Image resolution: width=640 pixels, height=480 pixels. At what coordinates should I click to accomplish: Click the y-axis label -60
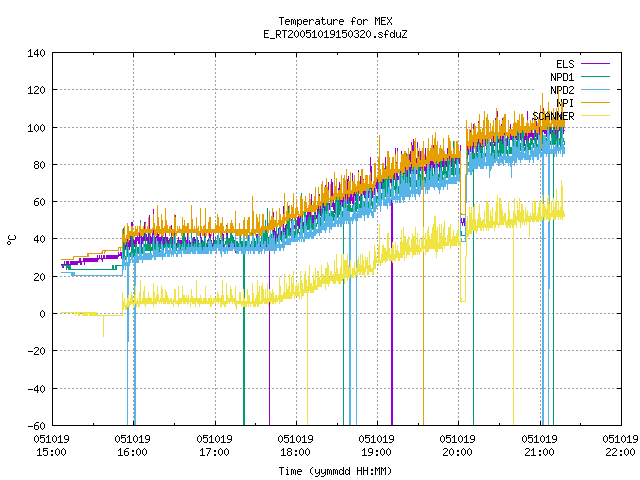tap(36, 426)
